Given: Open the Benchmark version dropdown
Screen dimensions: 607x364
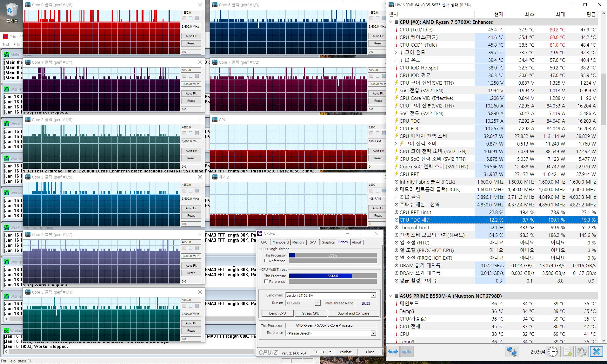Looking at the screenshot, I should coord(373,296).
